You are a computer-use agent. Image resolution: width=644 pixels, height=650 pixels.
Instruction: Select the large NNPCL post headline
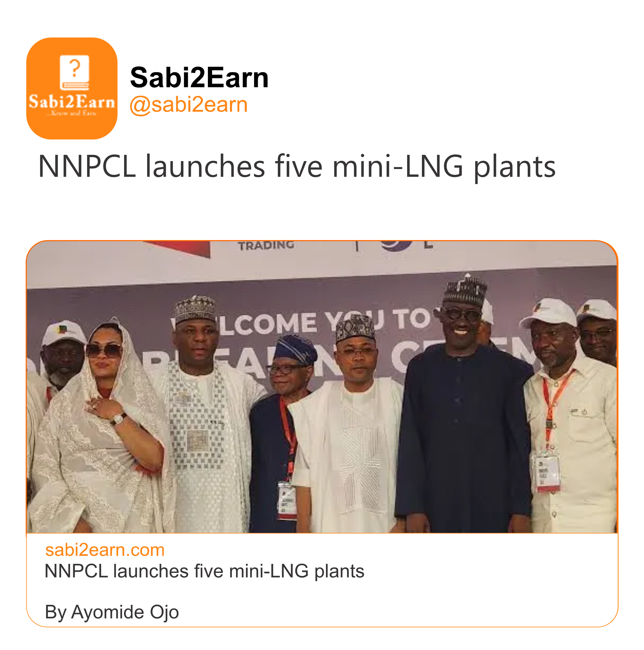297,166
